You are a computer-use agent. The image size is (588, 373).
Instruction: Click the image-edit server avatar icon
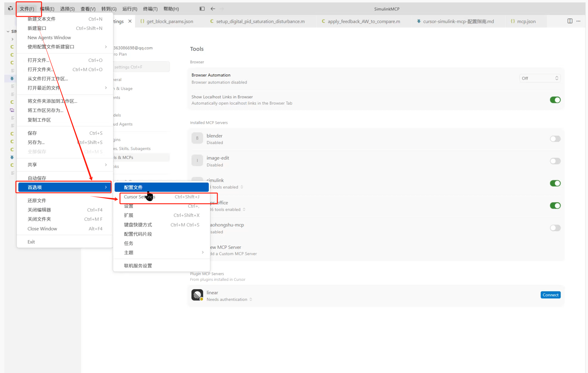coord(197,160)
